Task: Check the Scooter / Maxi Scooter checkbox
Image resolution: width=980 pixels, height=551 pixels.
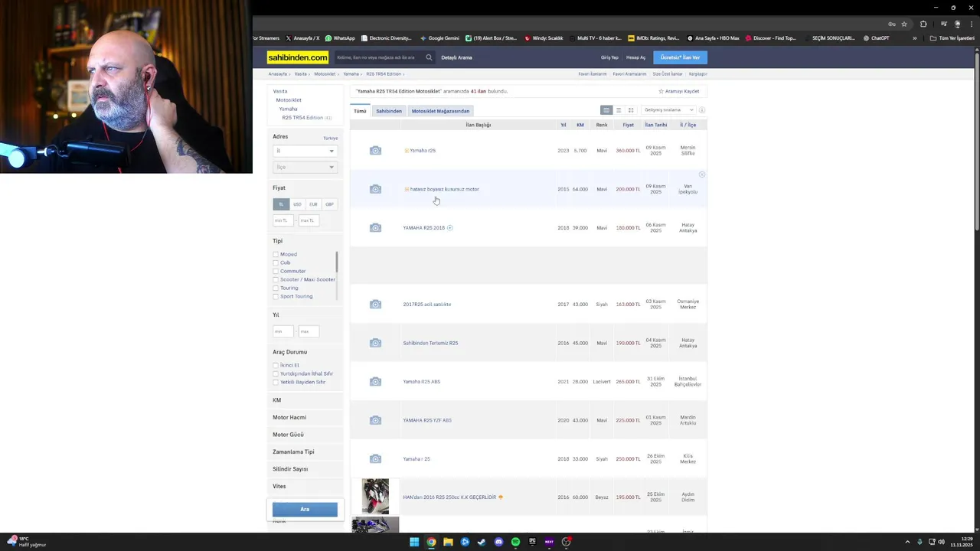Action: point(276,279)
